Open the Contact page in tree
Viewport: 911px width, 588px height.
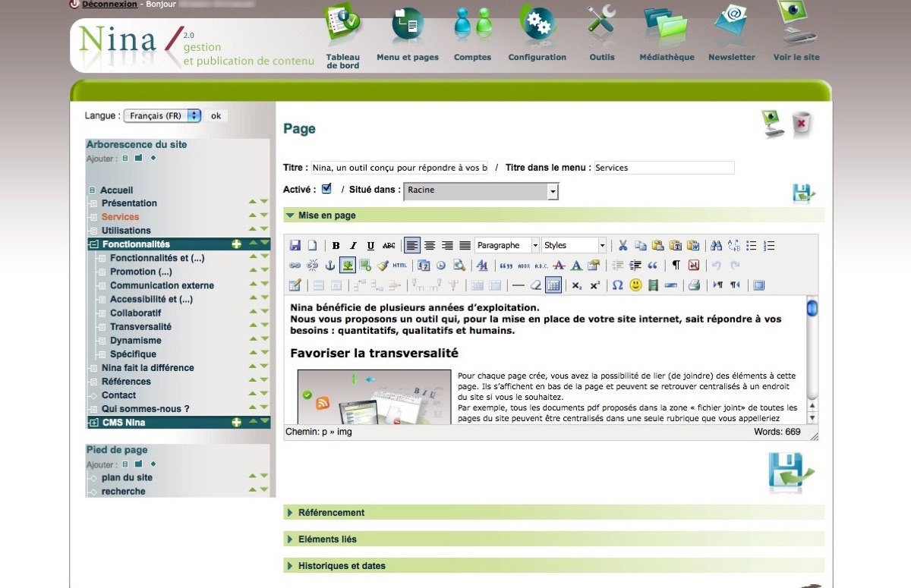pos(118,395)
